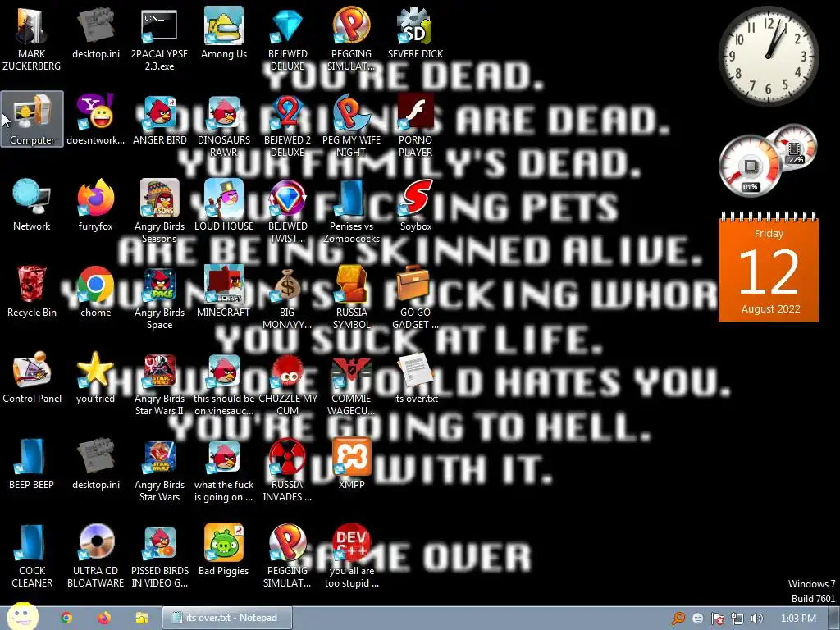
Task: Select the BEEP BEEP icon
Action: pos(32,464)
